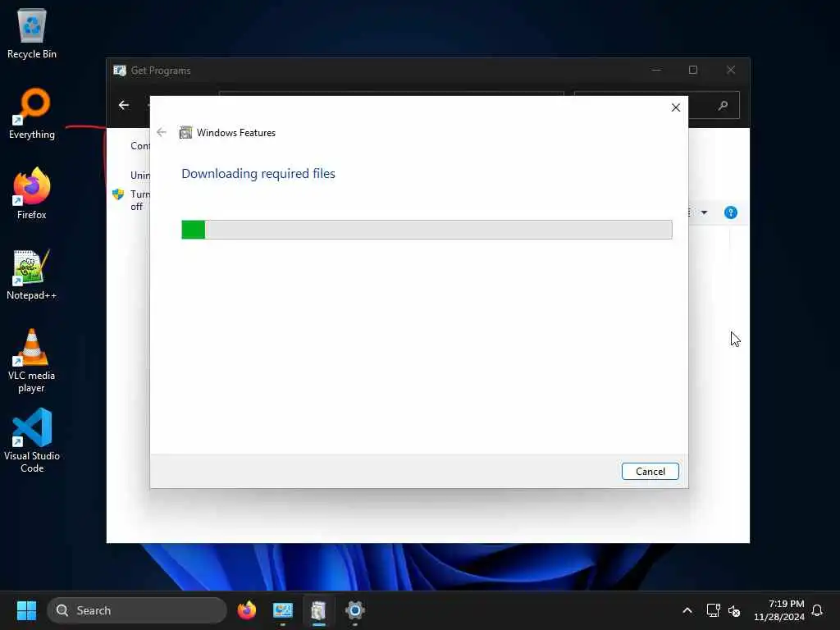Click the Get Programs title bar icon
The image size is (840, 630).
tap(120, 71)
